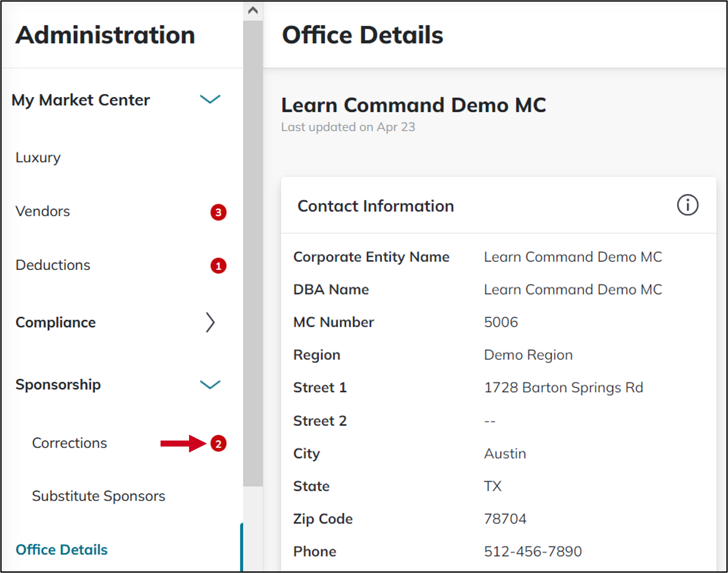The height and width of the screenshot is (573, 728).
Task: Click the Corrections red count badge
Action: [x=218, y=444]
